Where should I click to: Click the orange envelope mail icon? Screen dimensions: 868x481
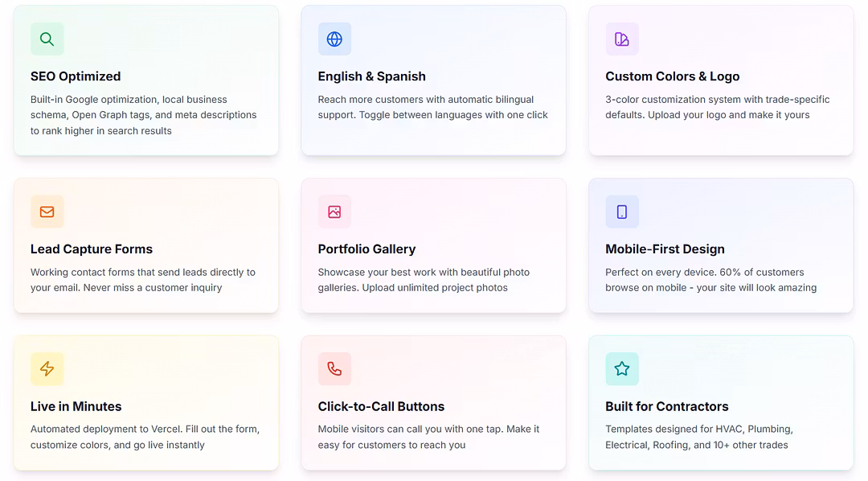[47, 212]
